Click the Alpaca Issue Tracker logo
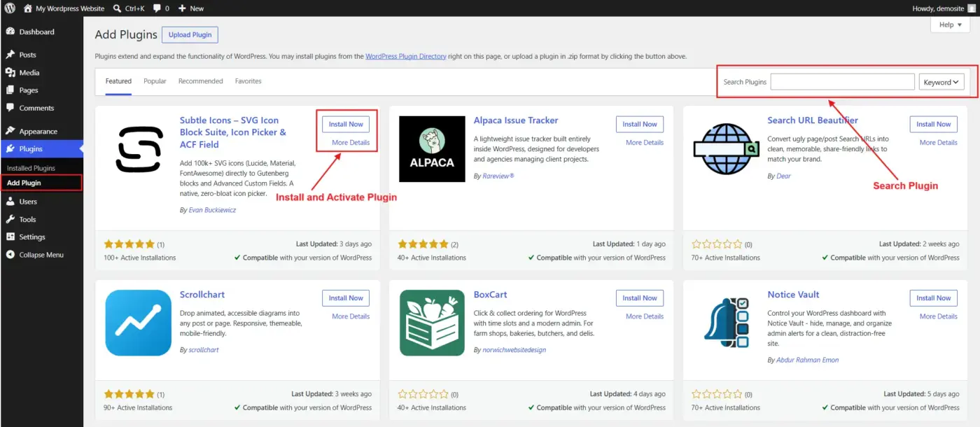Image resolution: width=980 pixels, height=427 pixels. [432, 149]
